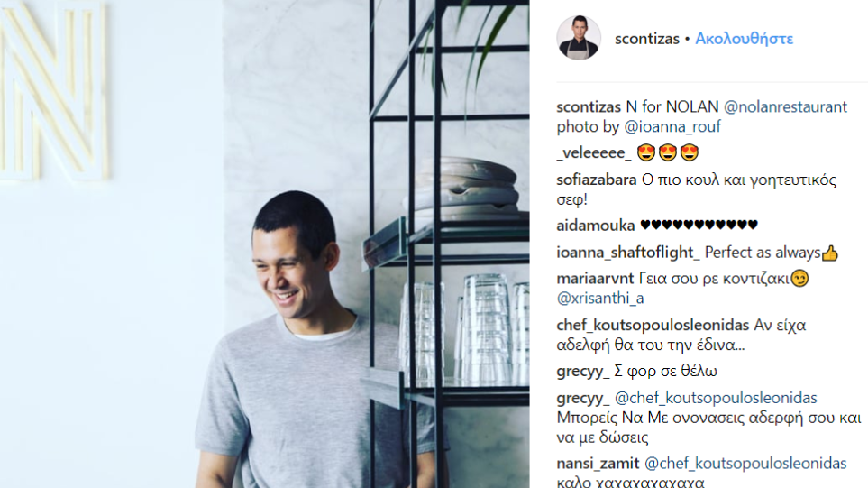Open mariaarvnt commenter profile

coord(595,279)
